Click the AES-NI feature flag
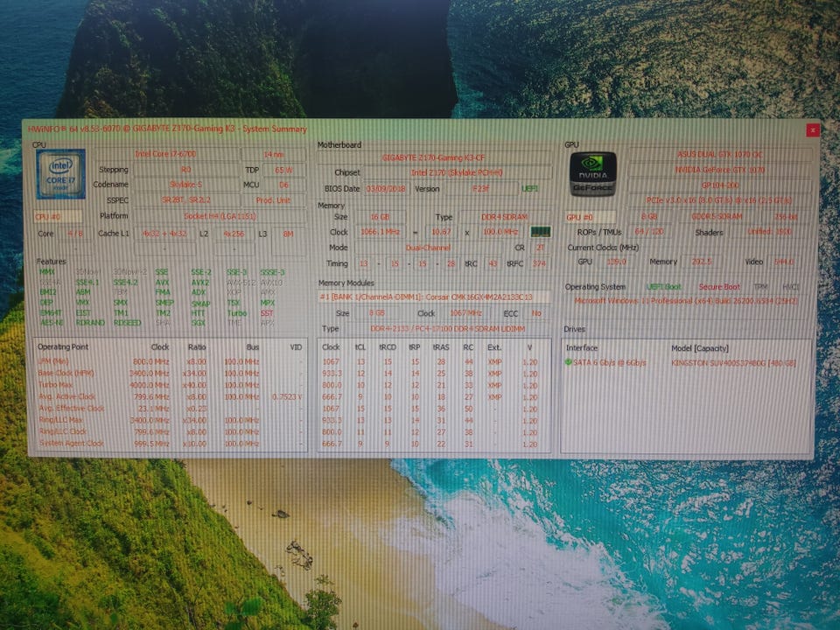Screen dimensions: 840x630 coord(52,323)
